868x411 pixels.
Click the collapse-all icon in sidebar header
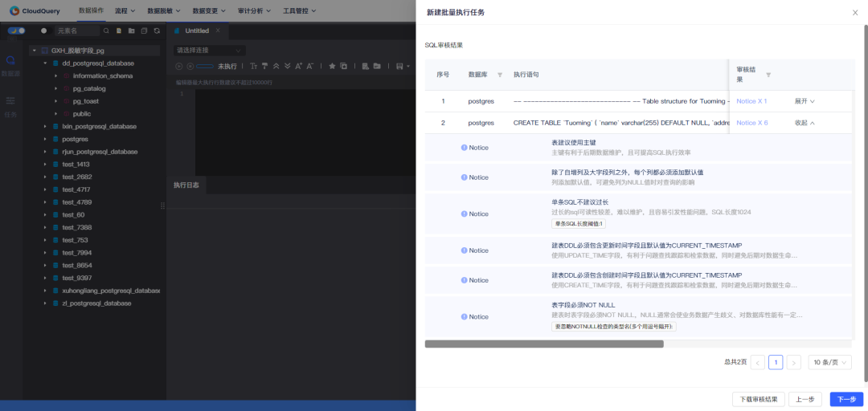145,31
